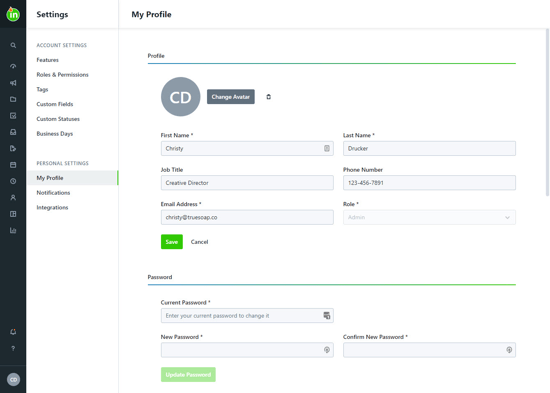Click the Phone Number field

429,183
